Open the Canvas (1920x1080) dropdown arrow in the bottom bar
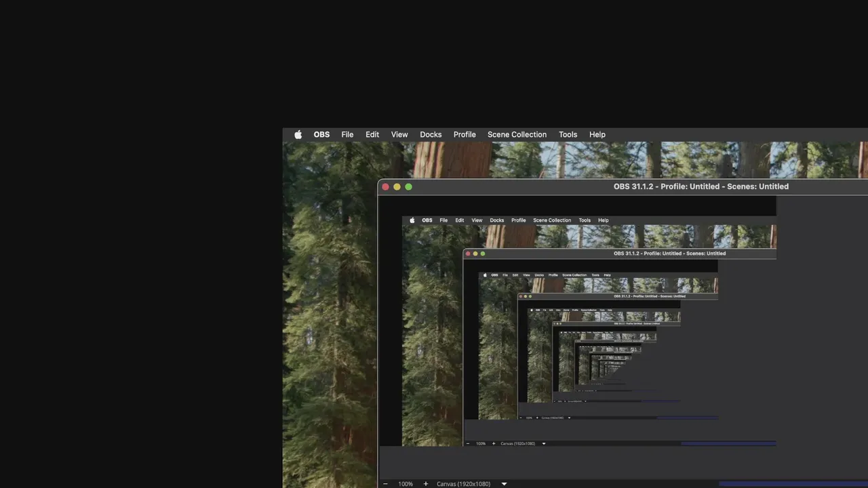This screenshot has height=488, width=868. [x=504, y=484]
